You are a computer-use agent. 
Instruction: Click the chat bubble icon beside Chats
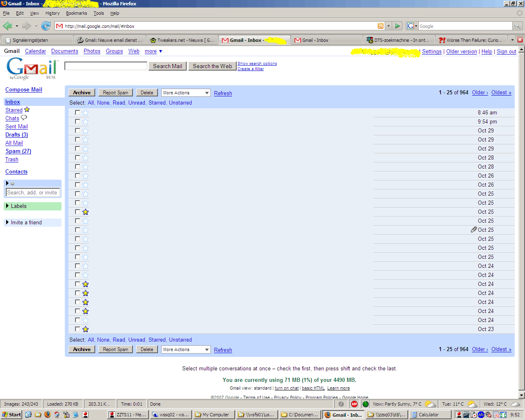coord(24,118)
